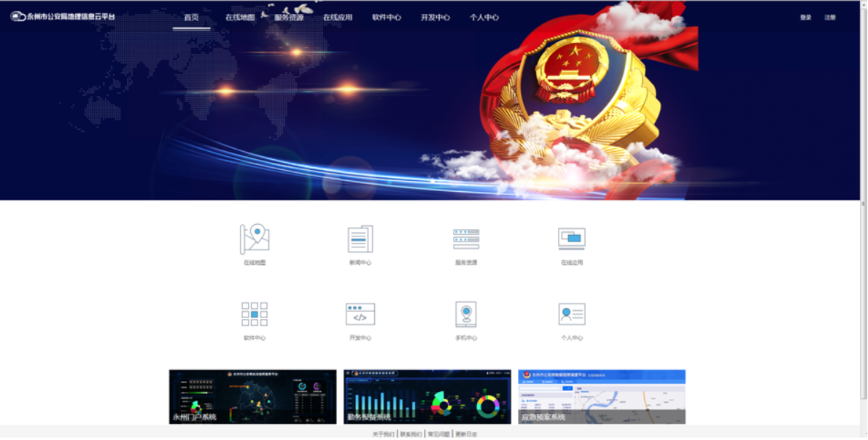868x440 pixels.
Task: Open the 永州门户系统 thumbnail
Action: click(253, 397)
